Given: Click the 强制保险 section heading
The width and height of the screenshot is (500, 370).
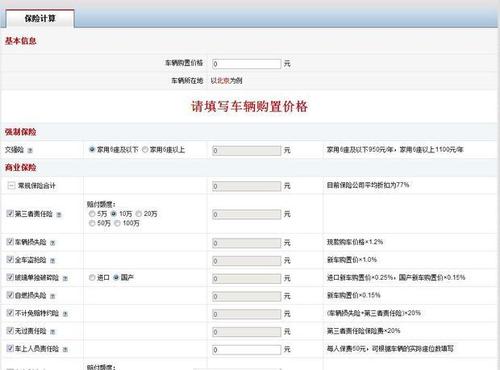Looking at the screenshot, I should tap(20, 132).
